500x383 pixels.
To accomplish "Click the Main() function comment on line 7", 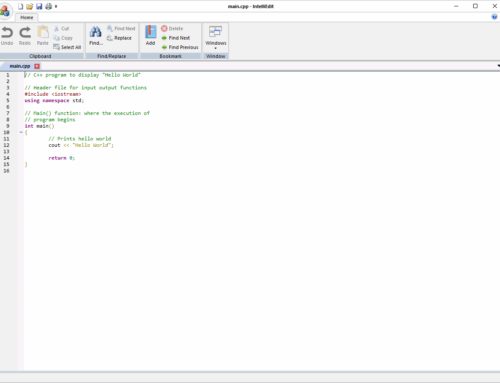I will tap(87, 113).
